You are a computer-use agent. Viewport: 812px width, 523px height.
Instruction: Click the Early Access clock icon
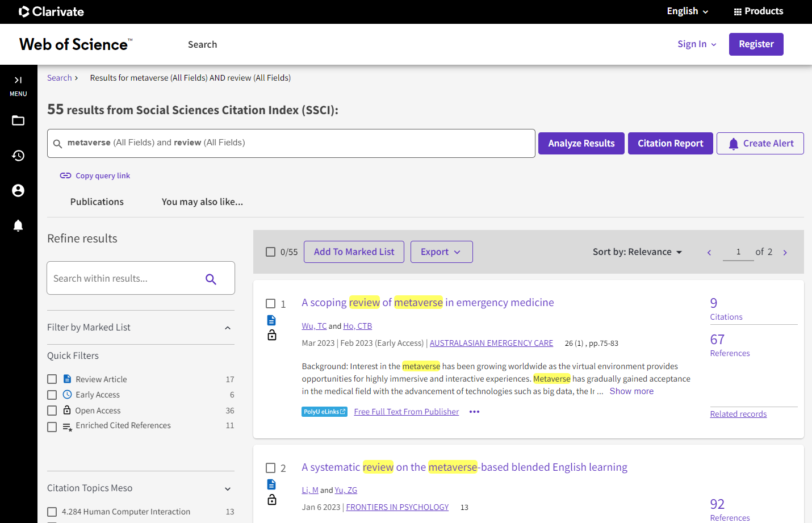[x=67, y=394]
